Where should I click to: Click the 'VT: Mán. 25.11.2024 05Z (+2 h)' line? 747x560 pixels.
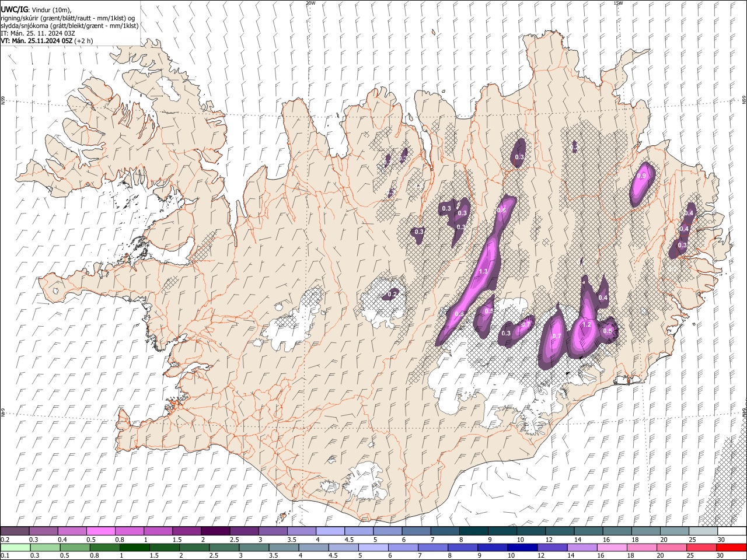tap(47, 41)
